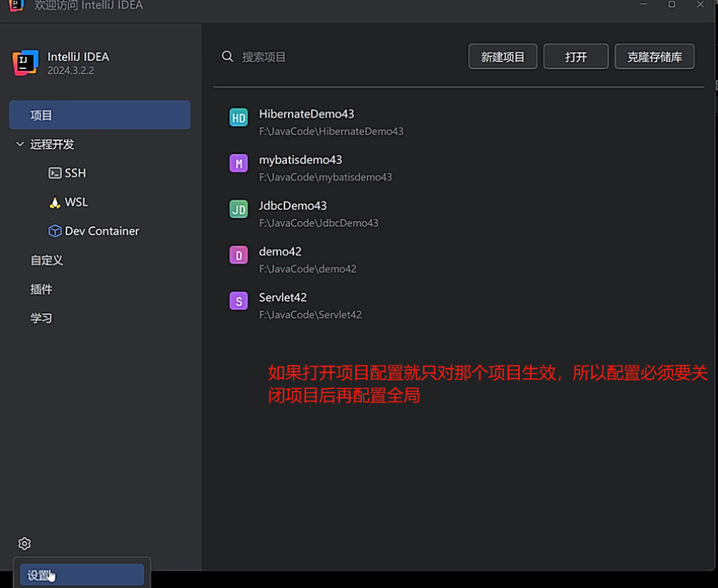The image size is (718, 588).
Task: Maximize the welcome window
Action: tap(672, 4)
